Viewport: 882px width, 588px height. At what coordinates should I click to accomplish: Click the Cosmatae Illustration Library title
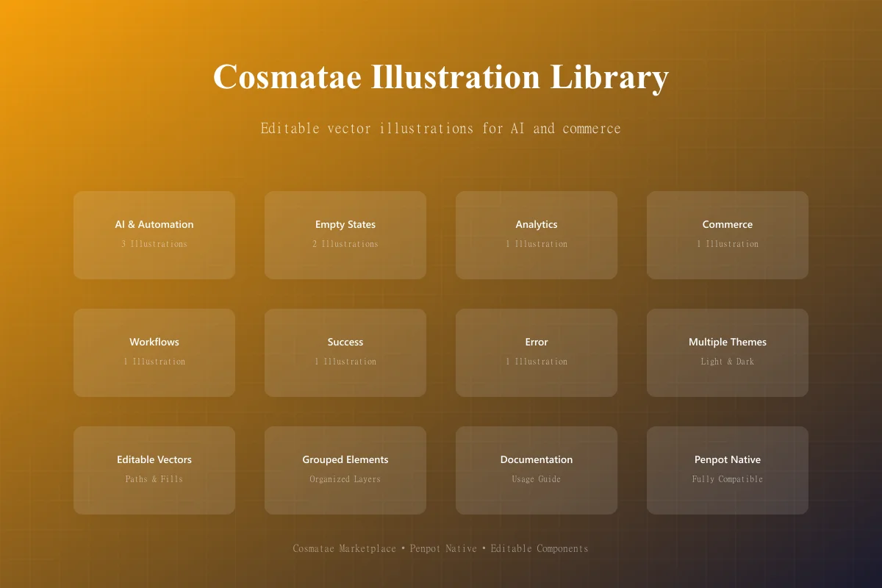[x=441, y=77]
